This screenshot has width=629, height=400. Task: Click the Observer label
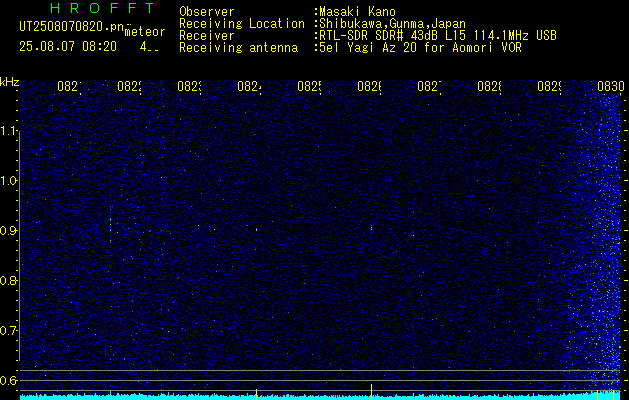pyautogui.click(x=207, y=12)
